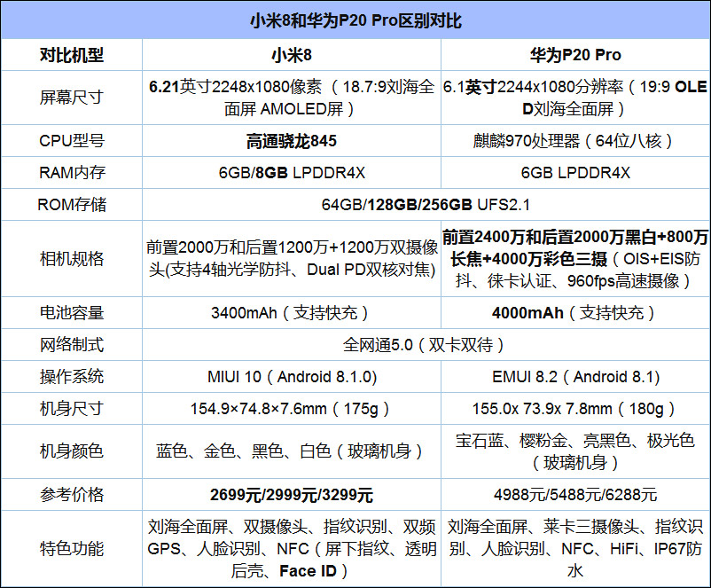711x588 pixels.
Task: Click the table title 小米8和华为P20 Pro区别对比
Action: click(x=355, y=20)
